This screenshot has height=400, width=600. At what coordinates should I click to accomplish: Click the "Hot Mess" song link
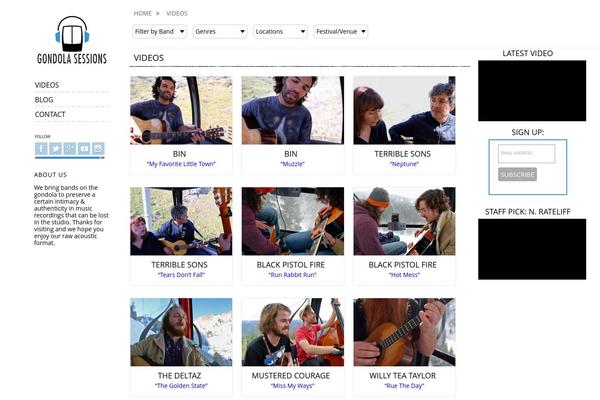pos(404,275)
